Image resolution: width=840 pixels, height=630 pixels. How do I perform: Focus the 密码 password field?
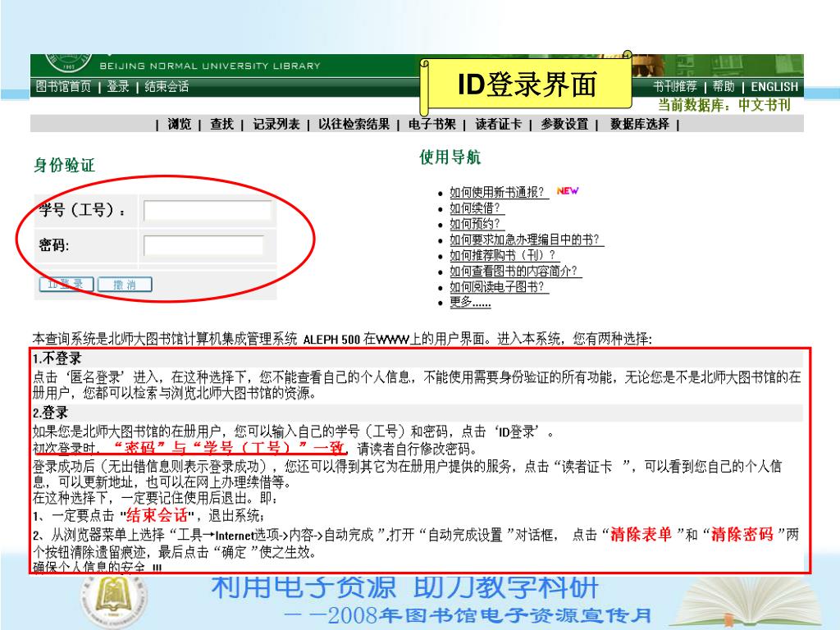(203, 245)
